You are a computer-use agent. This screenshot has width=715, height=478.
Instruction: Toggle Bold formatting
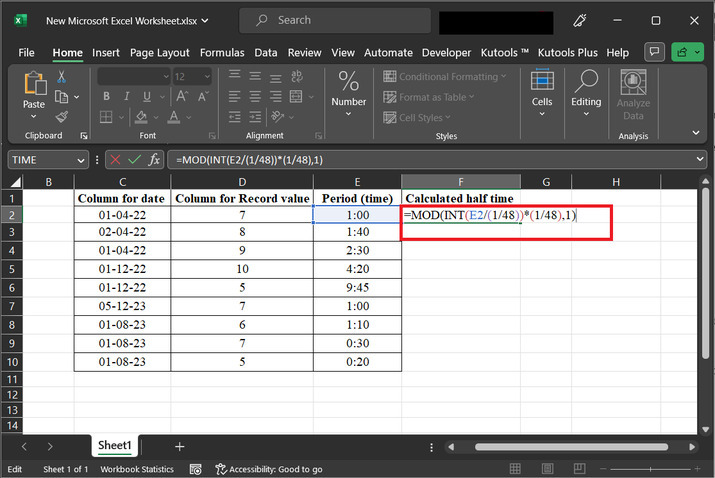[106, 97]
